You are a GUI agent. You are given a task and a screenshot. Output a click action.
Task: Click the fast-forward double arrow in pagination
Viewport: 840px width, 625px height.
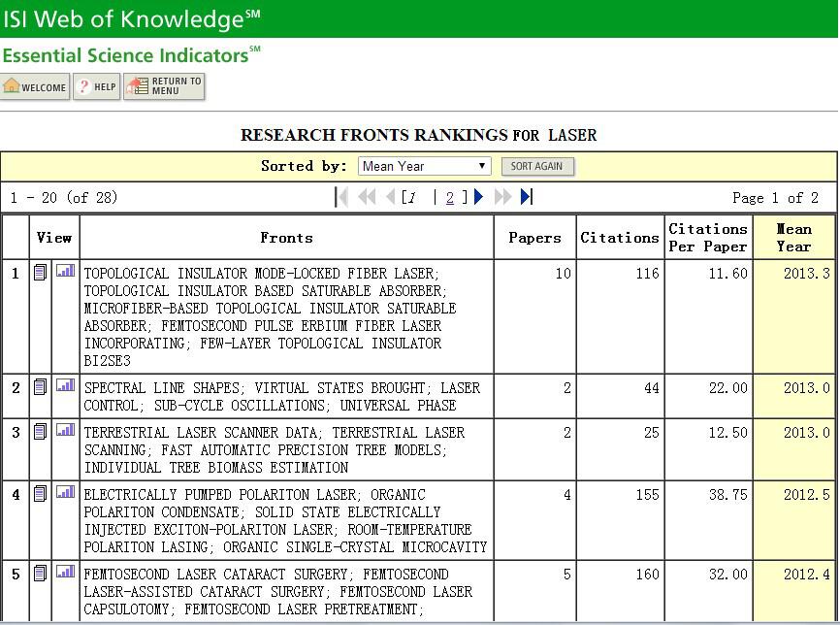(x=502, y=197)
